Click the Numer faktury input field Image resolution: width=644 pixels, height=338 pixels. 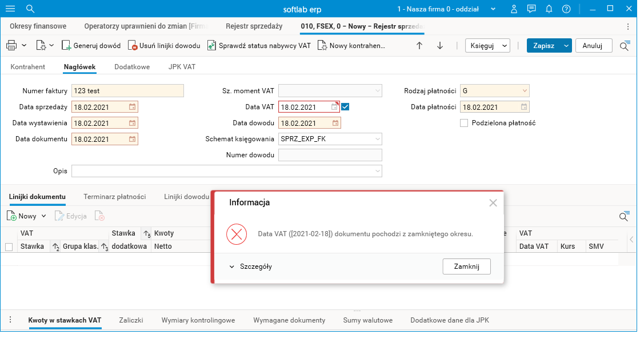(x=127, y=91)
